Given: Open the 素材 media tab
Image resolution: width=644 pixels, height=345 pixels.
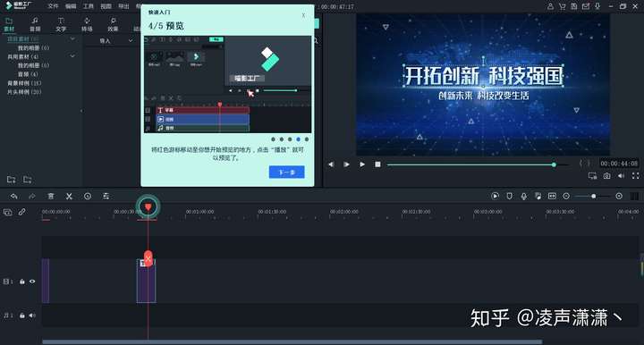Looking at the screenshot, I should point(9,25).
